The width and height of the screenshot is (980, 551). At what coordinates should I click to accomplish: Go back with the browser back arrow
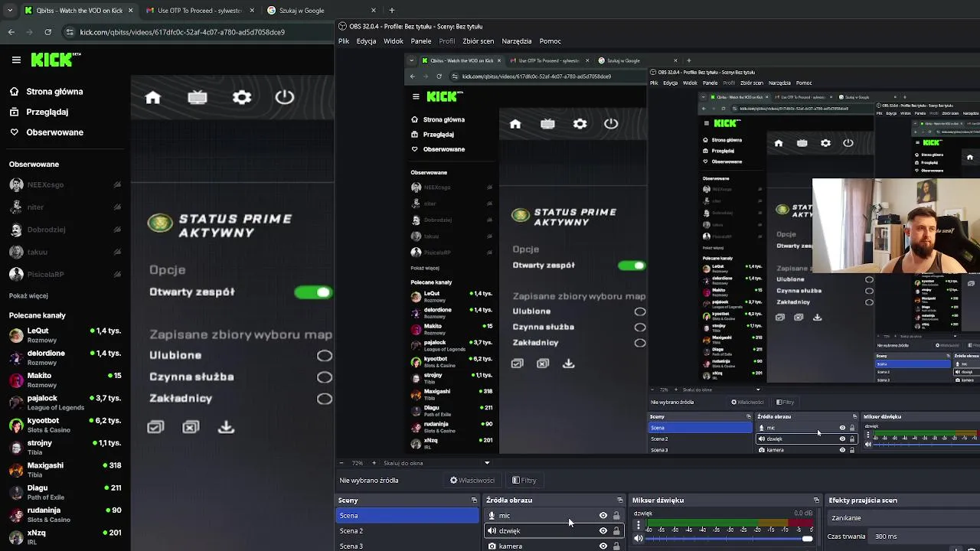[x=11, y=32]
